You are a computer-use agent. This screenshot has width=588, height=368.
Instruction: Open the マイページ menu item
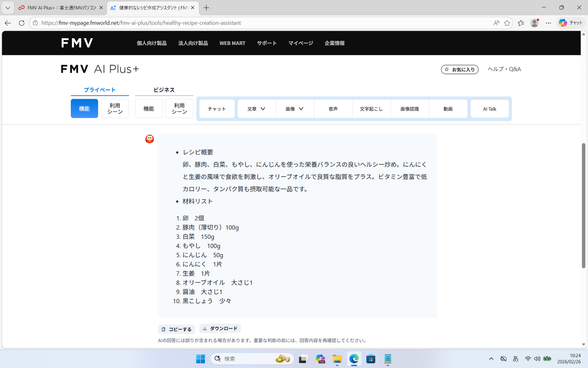(300, 43)
